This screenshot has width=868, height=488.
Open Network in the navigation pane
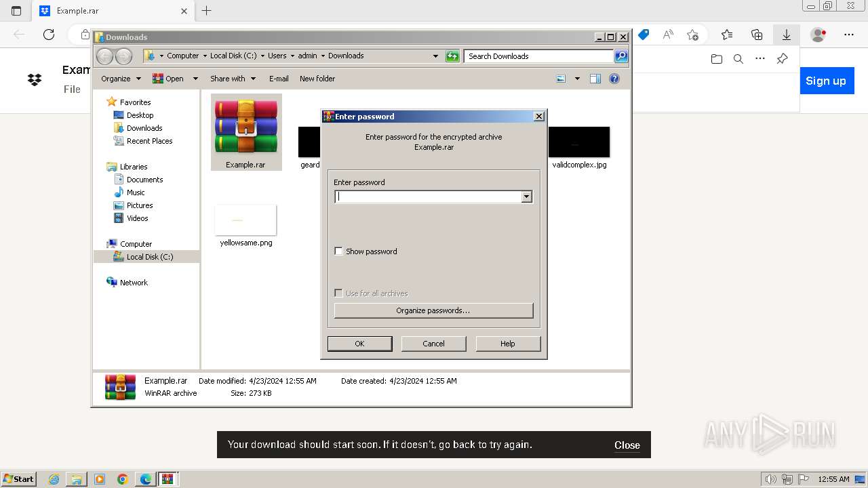coord(134,283)
